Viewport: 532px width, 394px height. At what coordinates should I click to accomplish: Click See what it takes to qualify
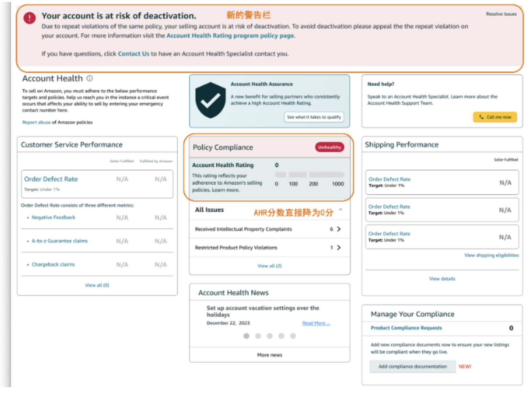click(x=314, y=117)
